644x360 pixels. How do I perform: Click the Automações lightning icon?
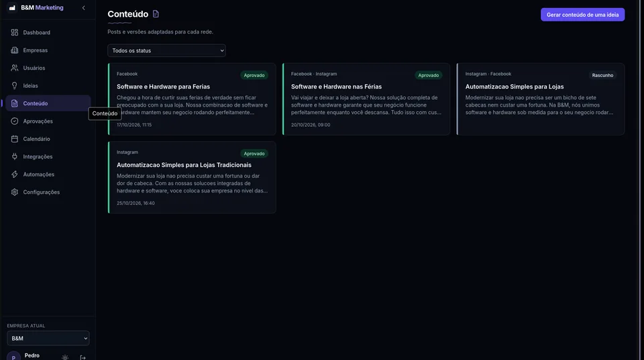pyautogui.click(x=14, y=174)
